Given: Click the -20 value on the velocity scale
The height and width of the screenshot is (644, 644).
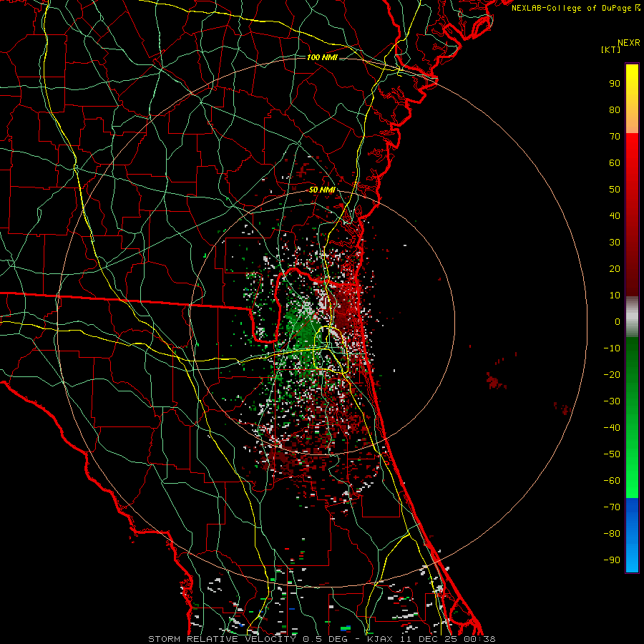Looking at the screenshot, I should [x=612, y=374].
